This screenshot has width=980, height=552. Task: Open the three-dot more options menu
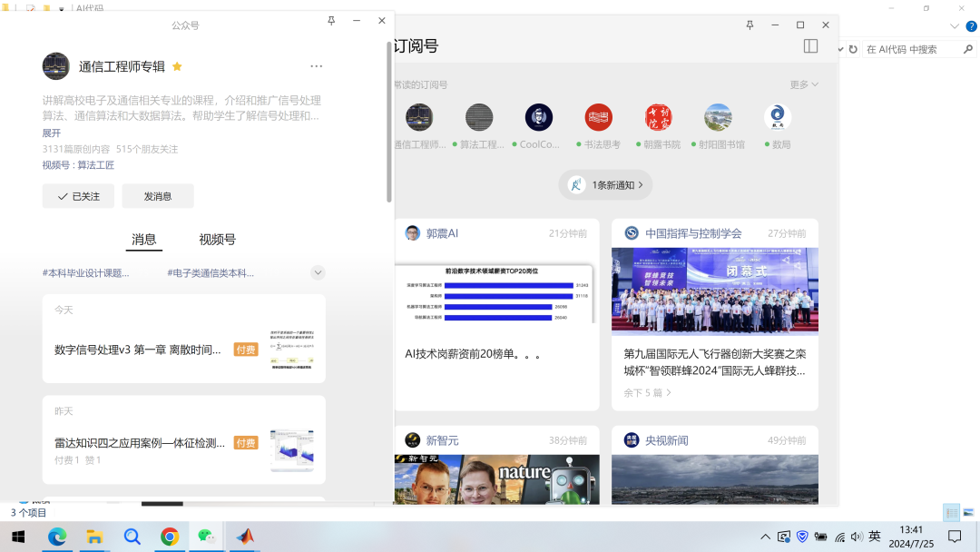tap(317, 66)
